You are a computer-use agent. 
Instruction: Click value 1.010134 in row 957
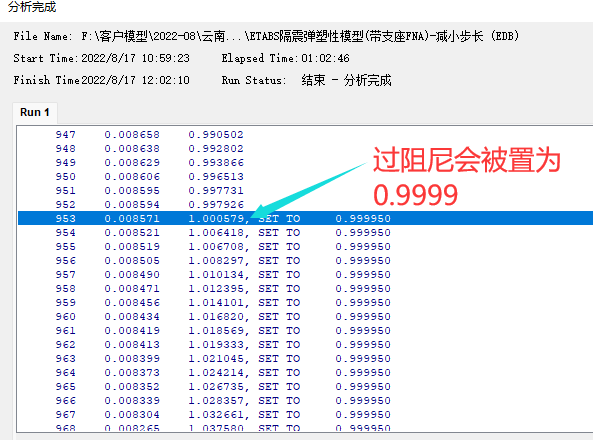point(216,275)
